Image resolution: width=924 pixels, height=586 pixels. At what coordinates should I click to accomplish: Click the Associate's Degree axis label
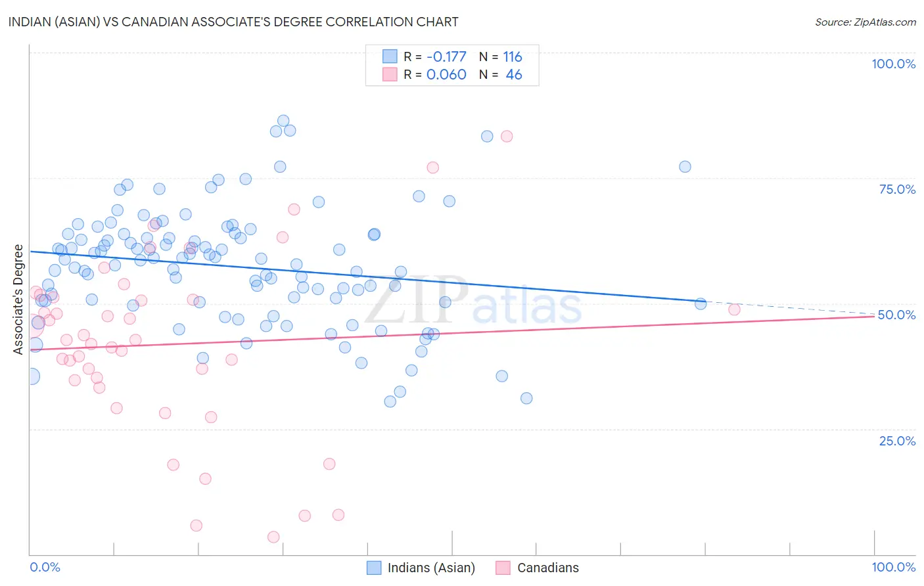pos(18,300)
